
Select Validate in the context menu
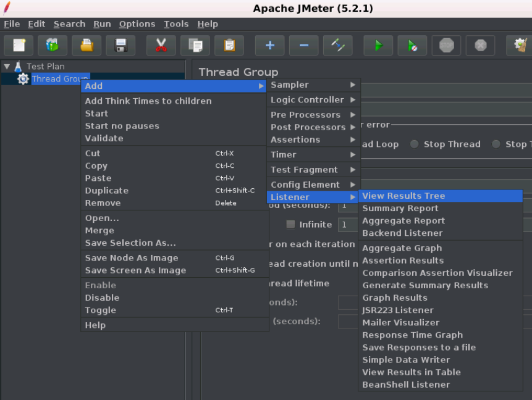[174, 138]
